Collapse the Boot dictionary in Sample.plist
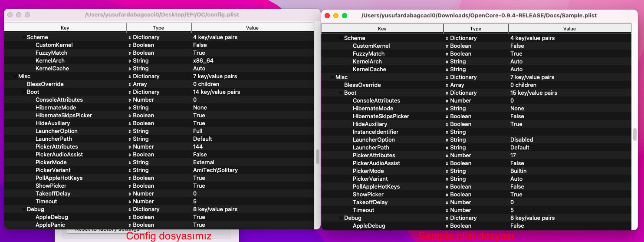 pyautogui.click(x=341, y=93)
